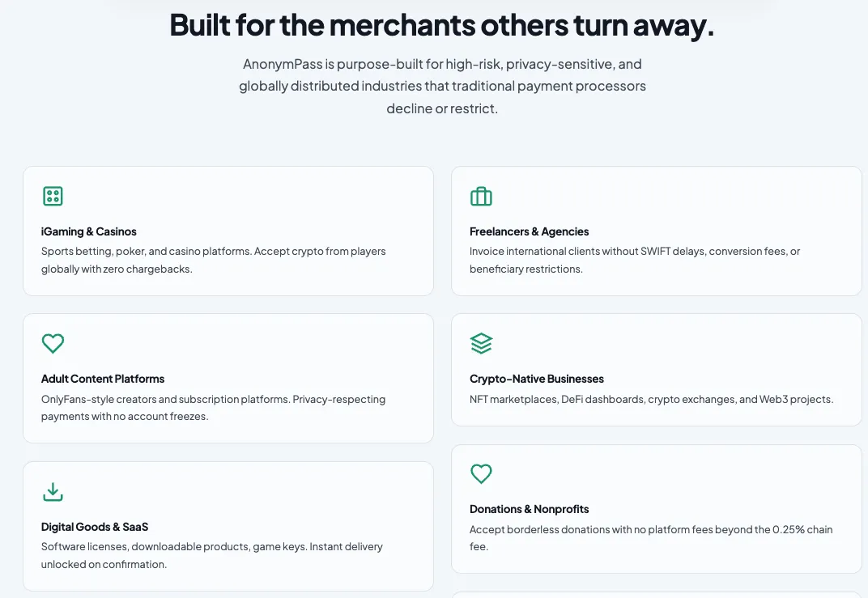The width and height of the screenshot is (868, 598).
Task: Open the Crypto-Native Businesses card title
Action: coord(536,379)
